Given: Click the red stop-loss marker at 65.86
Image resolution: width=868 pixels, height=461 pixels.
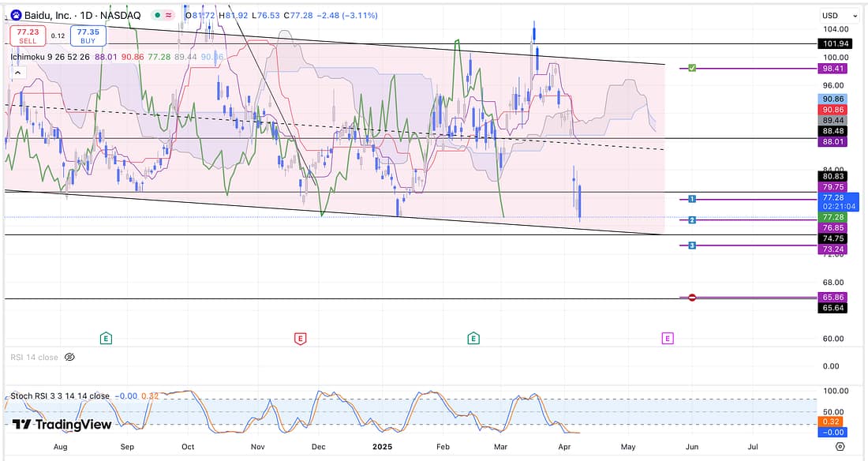Looking at the screenshot, I should click(692, 298).
